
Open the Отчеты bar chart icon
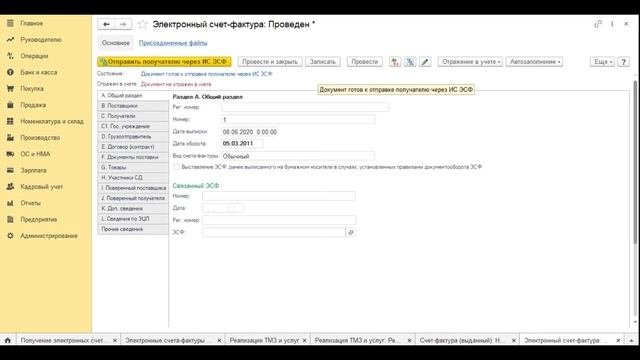10,203
